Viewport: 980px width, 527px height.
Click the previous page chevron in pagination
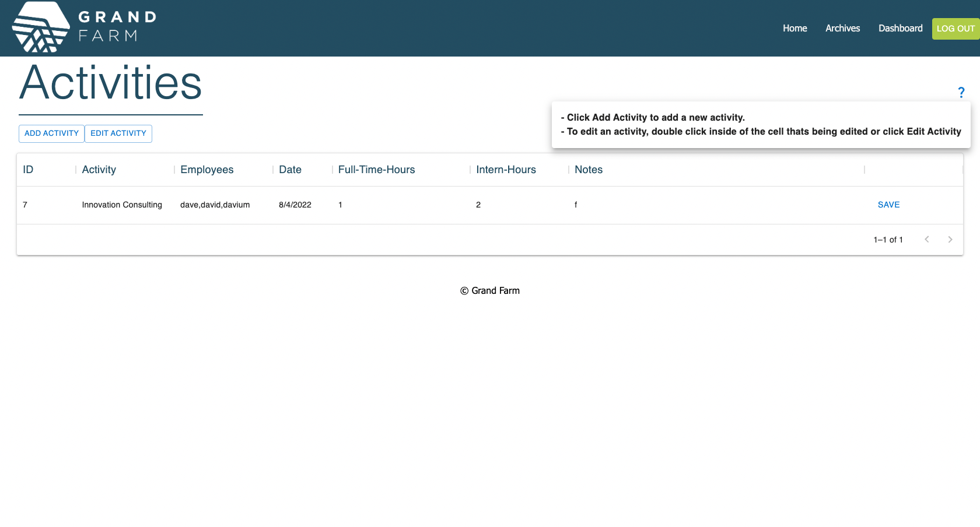(x=927, y=239)
